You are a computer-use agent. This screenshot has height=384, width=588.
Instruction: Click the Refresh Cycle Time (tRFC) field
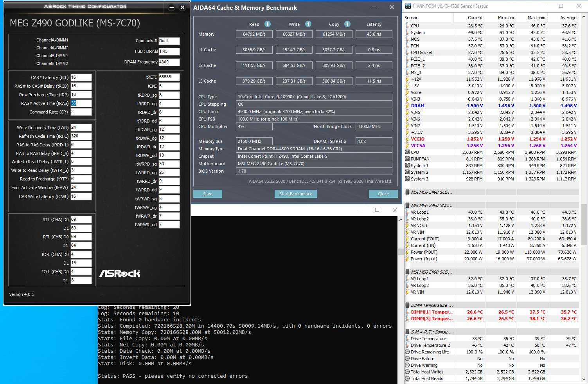click(81, 136)
